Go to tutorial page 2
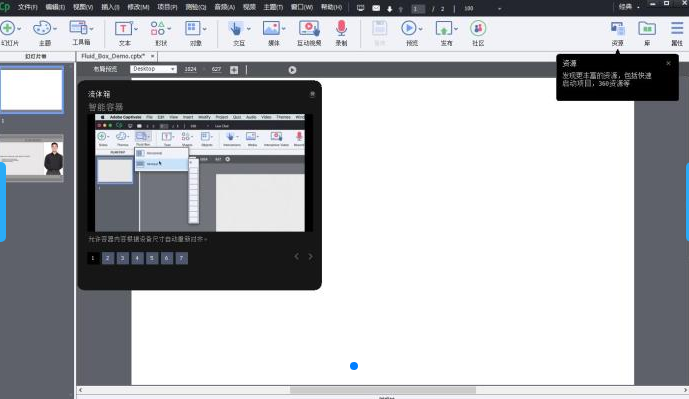Screen dimensions: 689x399 108,258
